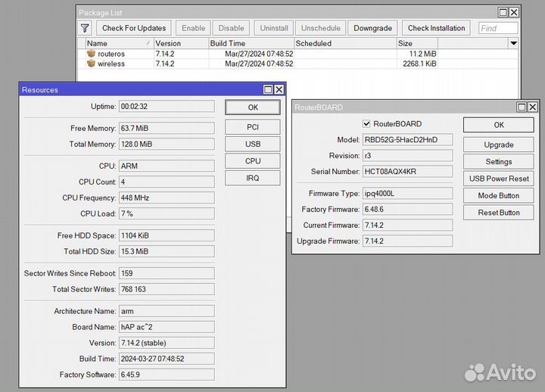Open the column dropdown in Package List
The height and width of the screenshot is (392, 545).
(513, 43)
